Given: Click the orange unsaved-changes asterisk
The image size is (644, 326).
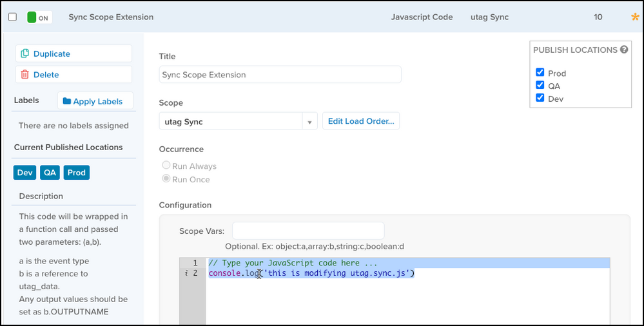Looking at the screenshot, I should click(635, 17).
